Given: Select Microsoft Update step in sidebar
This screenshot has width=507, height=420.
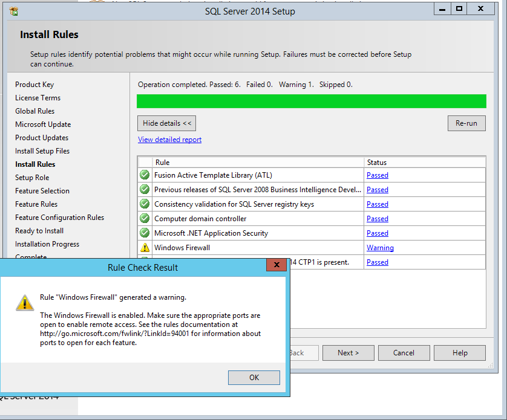Looking at the screenshot, I should point(43,124).
